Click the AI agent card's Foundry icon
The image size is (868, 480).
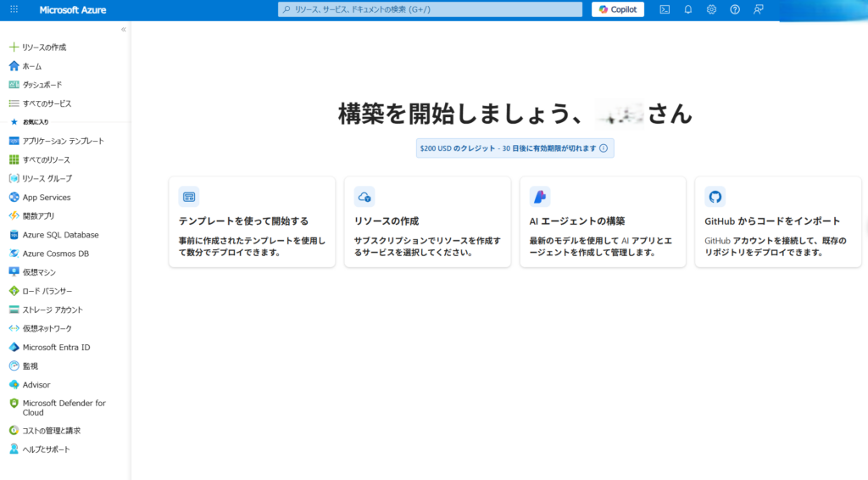point(540,197)
